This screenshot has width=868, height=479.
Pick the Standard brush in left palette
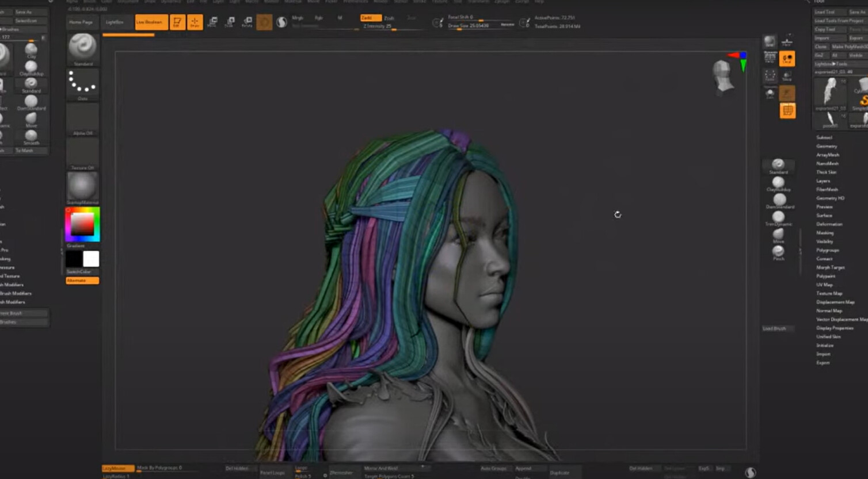point(31,85)
